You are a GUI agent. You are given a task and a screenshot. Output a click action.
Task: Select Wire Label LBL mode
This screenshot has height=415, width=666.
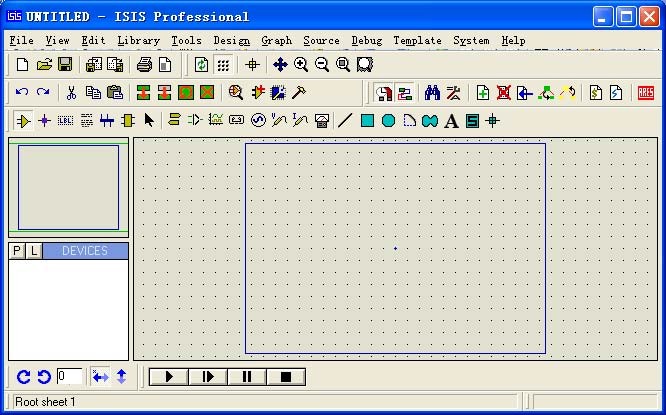(x=65, y=121)
